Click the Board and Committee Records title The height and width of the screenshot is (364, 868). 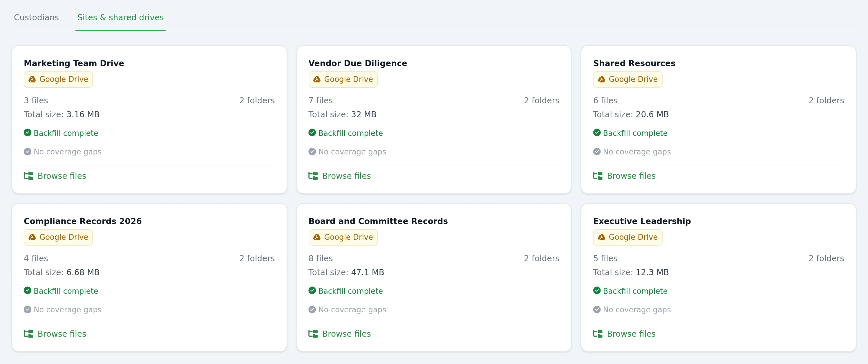(378, 221)
